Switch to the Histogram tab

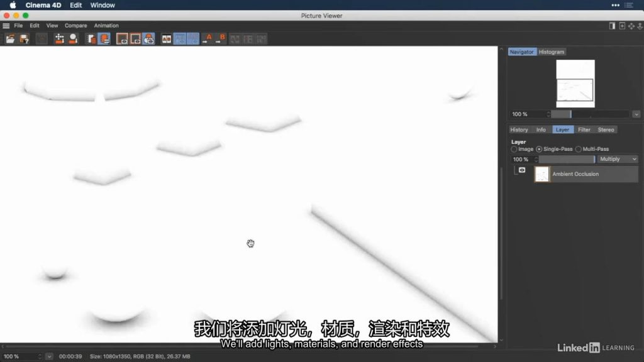[551, 52]
